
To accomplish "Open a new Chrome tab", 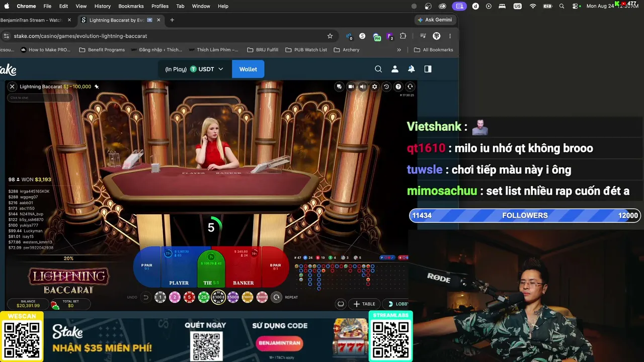I will (172, 20).
